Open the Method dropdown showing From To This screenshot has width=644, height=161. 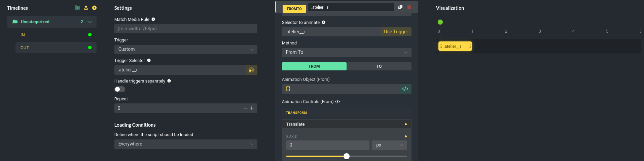coord(347,53)
